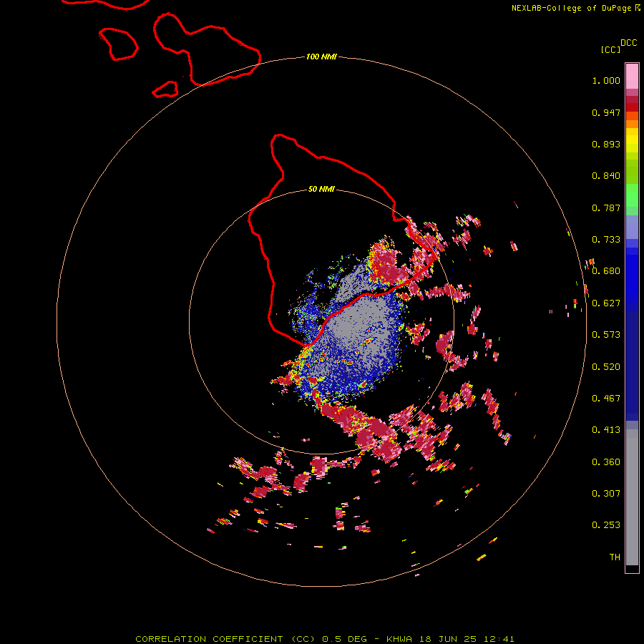Click the 0.627 legend value
This screenshot has width=644, height=644.
(606, 303)
